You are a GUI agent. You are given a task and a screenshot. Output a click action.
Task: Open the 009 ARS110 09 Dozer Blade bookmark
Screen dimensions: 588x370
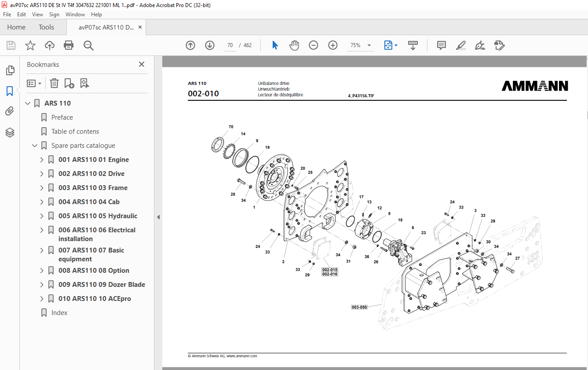coord(102,285)
